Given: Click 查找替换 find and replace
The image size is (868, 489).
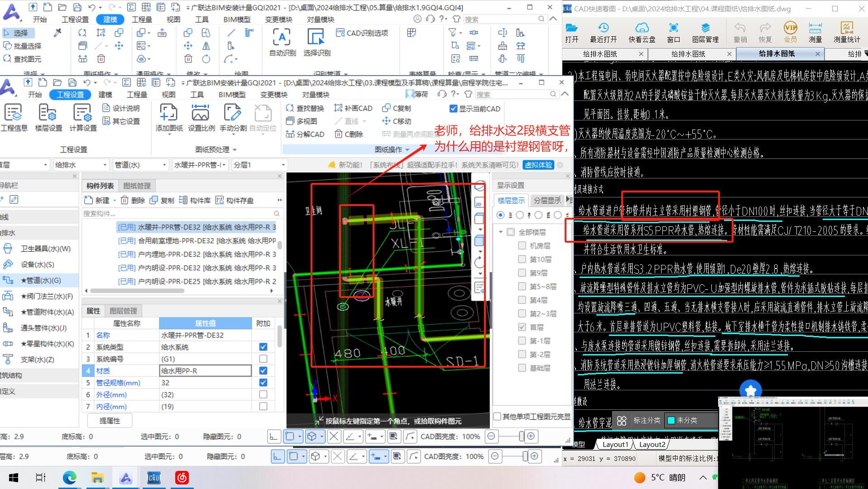Looking at the screenshot, I should (305, 108).
